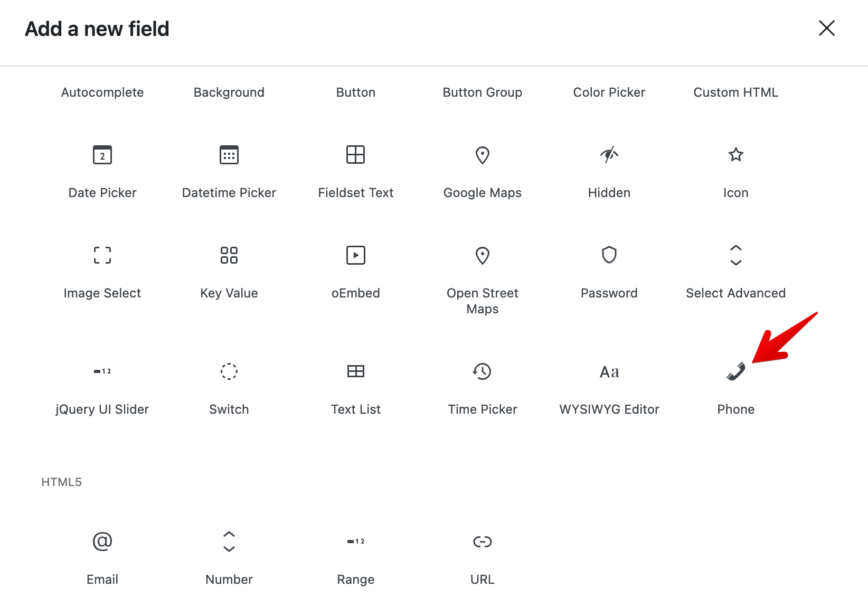Choose the Time Picker clock icon
The height and width of the screenshot is (615, 868).
482,371
